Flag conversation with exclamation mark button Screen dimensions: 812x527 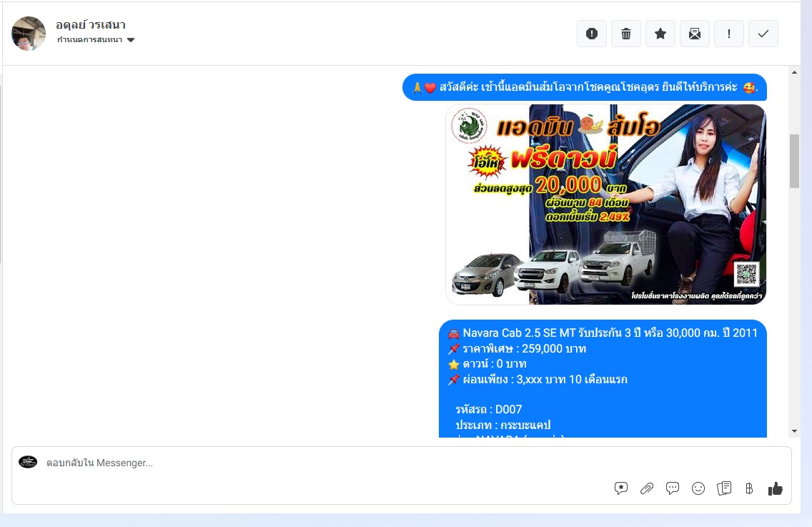(x=728, y=34)
